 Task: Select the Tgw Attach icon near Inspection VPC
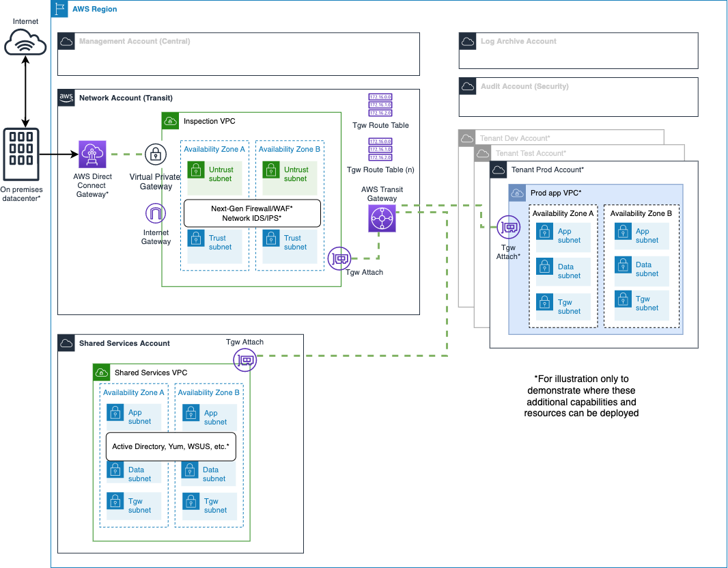339,258
